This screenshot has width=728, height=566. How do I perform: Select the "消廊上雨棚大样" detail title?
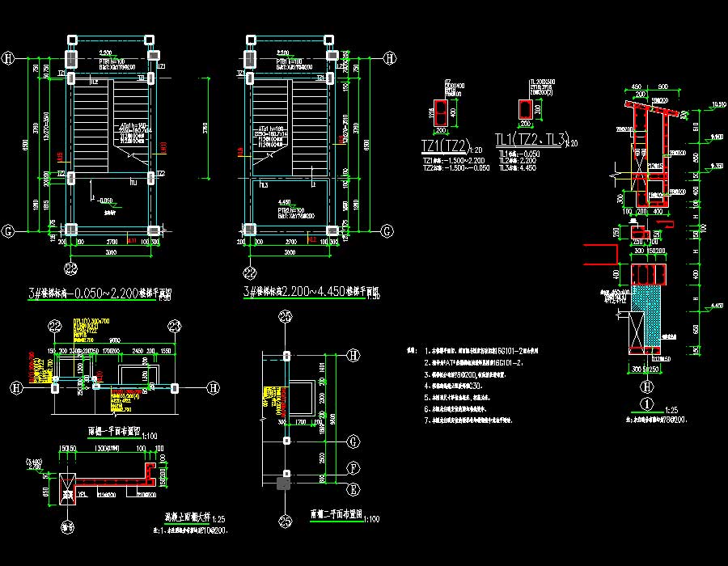[188, 517]
